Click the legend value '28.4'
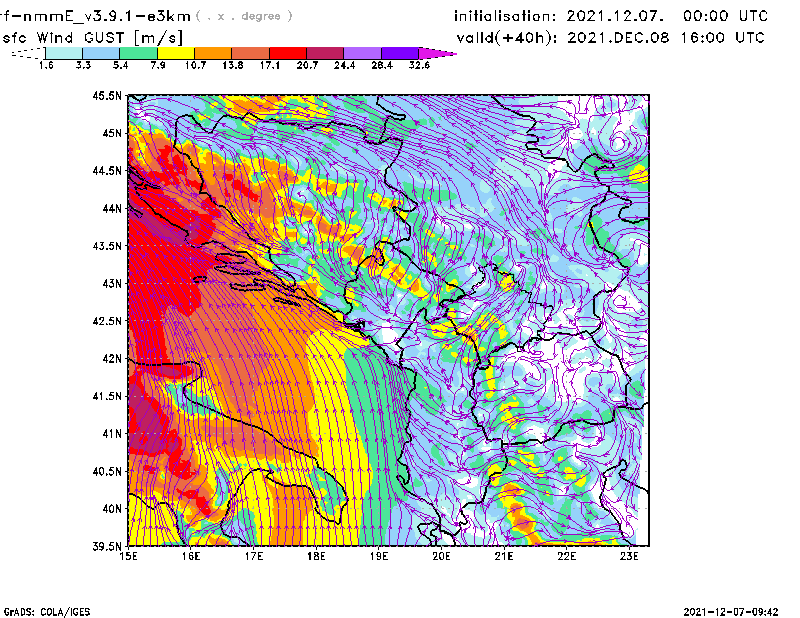 click(x=382, y=65)
